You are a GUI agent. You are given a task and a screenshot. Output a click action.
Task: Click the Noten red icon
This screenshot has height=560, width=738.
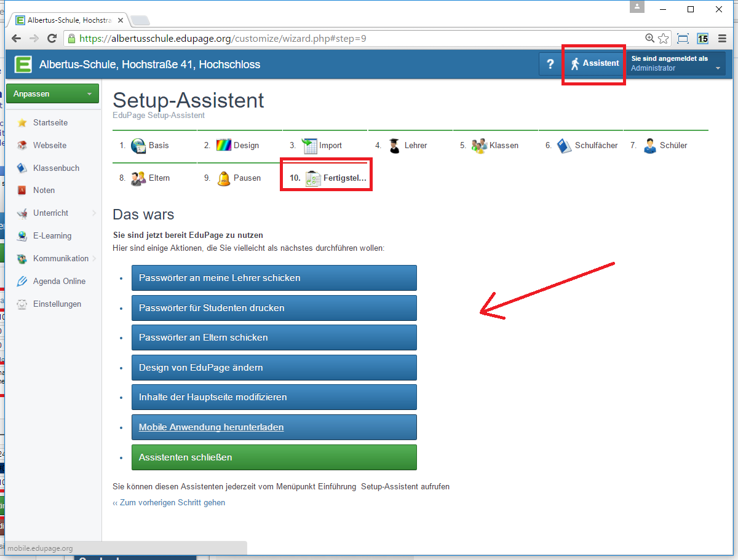pos(22,191)
